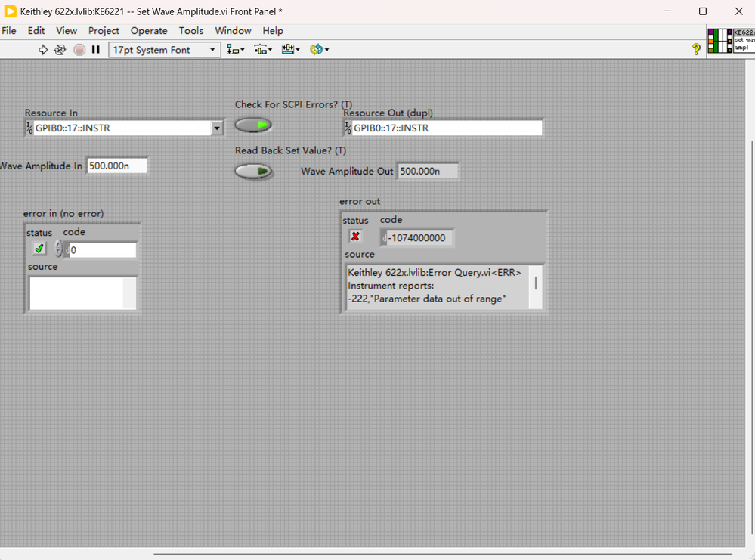Minimize the LabVIEW window
Screen dimensions: 755x560
(667, 11)
